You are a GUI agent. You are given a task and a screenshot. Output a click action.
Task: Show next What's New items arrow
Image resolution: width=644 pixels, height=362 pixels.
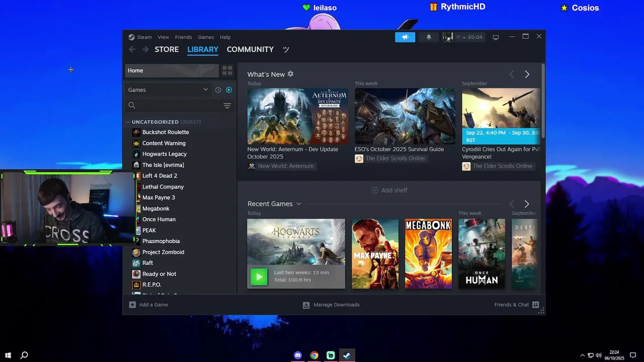(x=527, y=74)
